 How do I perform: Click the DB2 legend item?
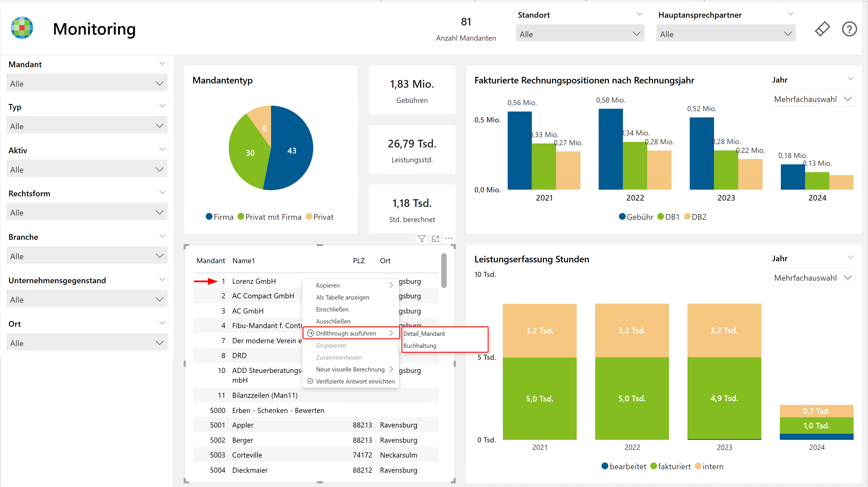[695, 217]
